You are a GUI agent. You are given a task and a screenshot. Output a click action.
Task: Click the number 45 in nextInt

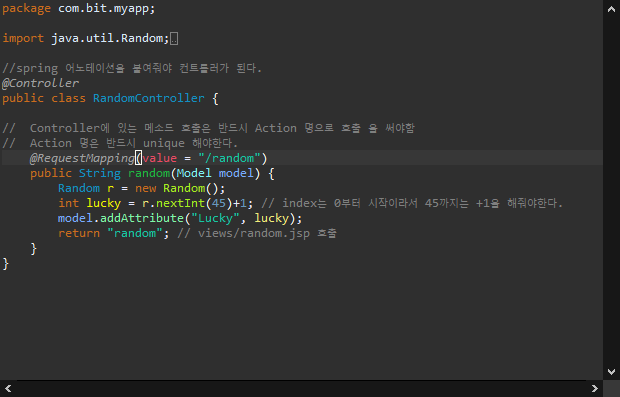pos(219,203)
